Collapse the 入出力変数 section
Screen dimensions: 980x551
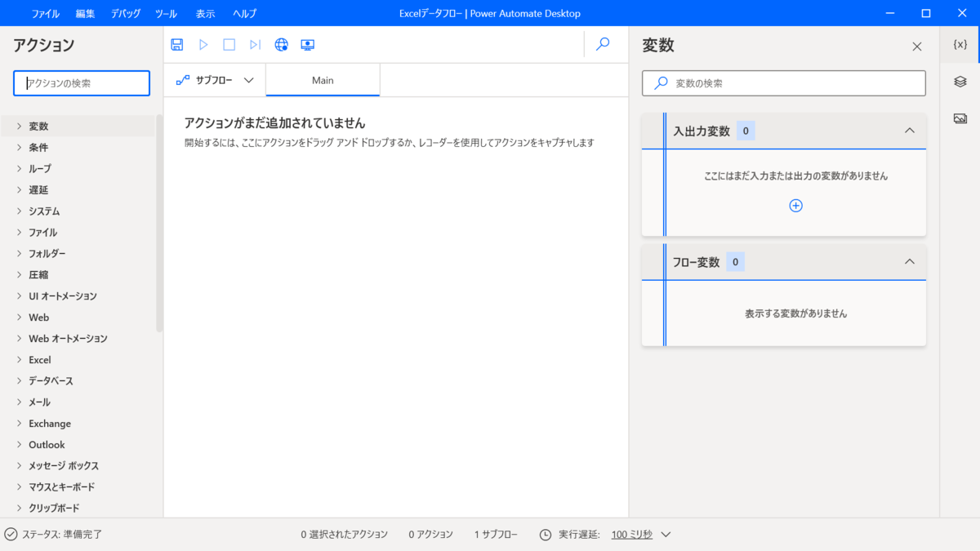tap(910, 131)
